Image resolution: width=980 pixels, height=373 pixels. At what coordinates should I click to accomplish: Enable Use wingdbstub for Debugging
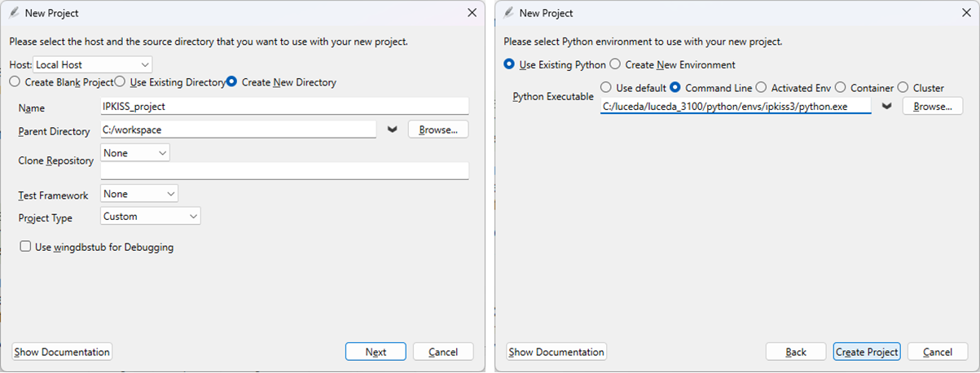pos(26,247)
